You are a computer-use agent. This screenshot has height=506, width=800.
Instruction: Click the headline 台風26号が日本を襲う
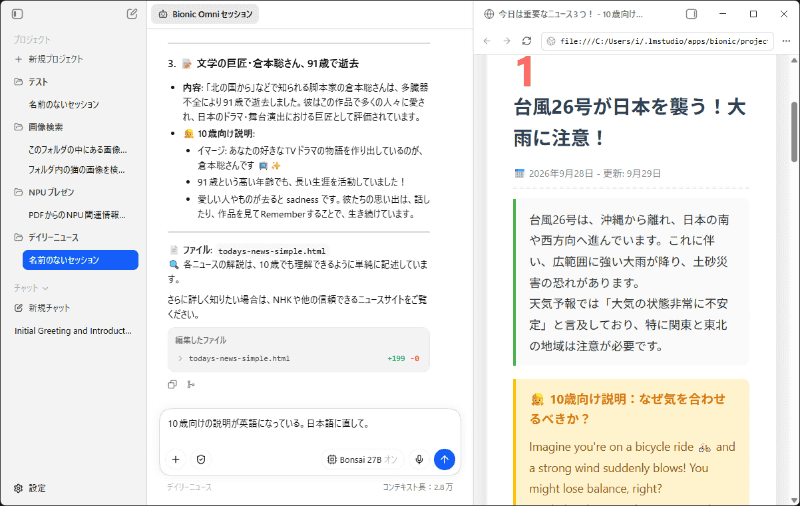[630, 122]
